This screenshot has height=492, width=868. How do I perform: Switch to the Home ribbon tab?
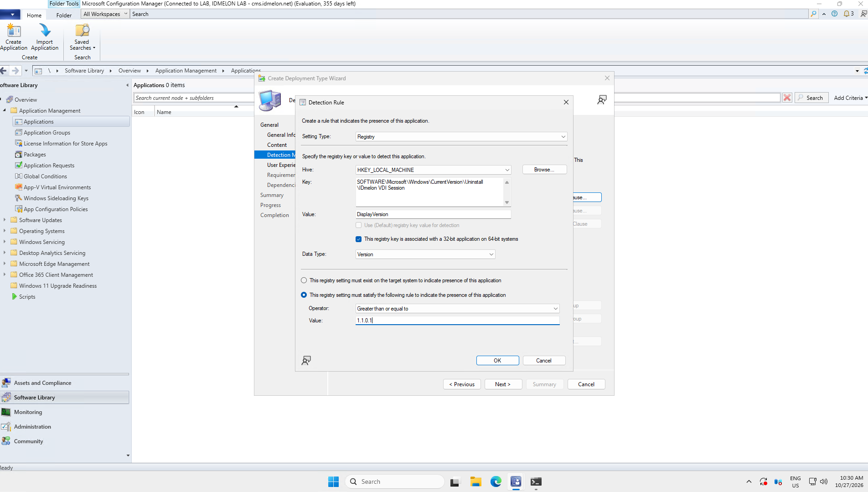tap(34, 15)
